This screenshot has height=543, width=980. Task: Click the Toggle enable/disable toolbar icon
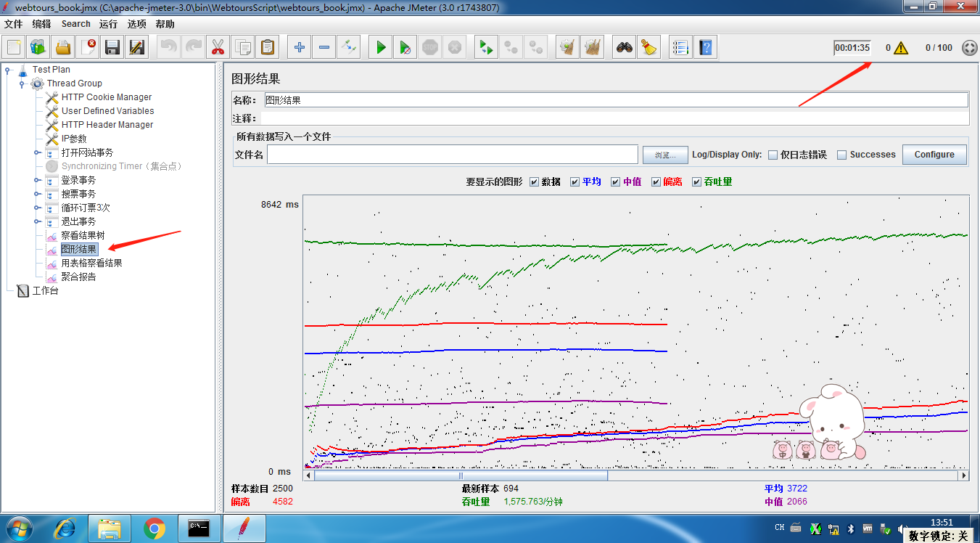(349, 48)
